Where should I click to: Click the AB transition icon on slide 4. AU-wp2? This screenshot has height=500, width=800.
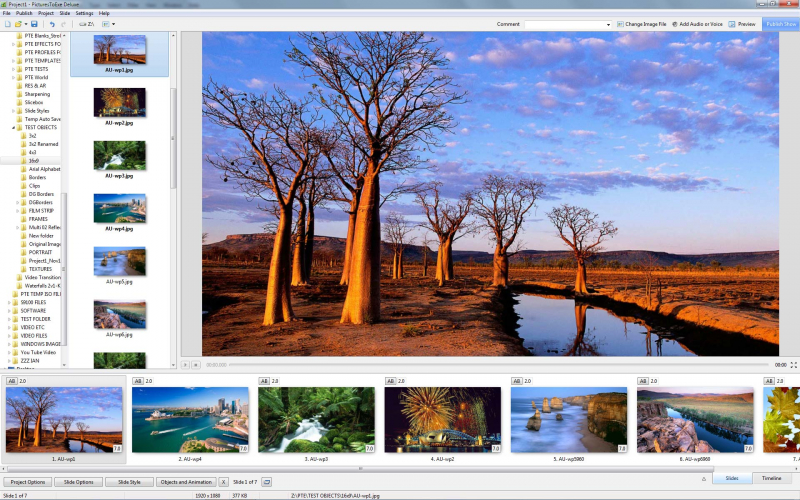tap(390, 381)
